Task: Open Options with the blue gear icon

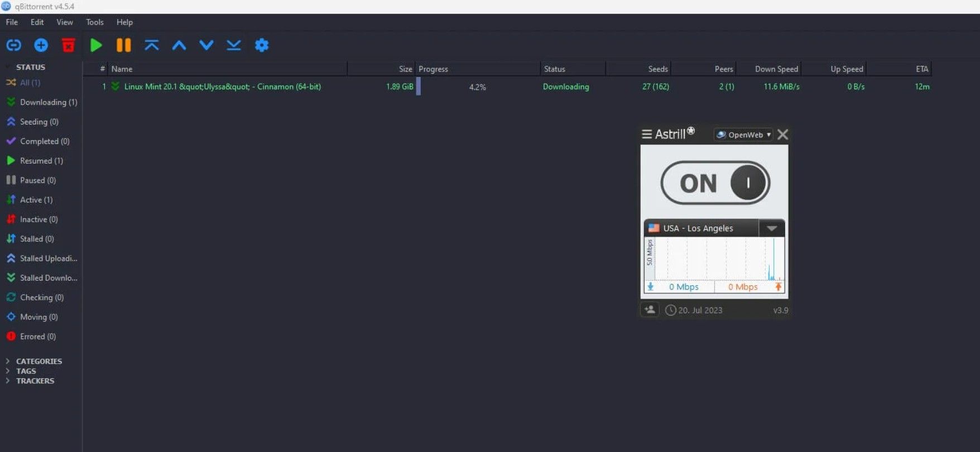Action: click(261, 45)
